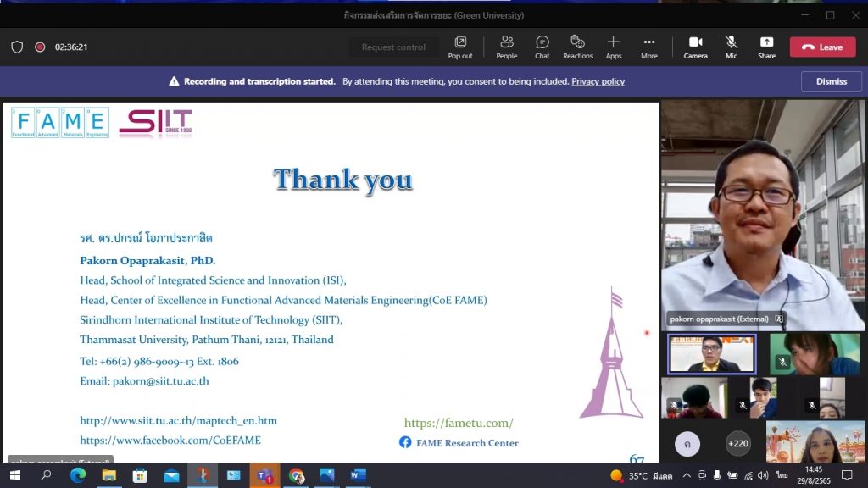868x488 pixels.
Task: Expand the More actions menu
Action: pos(649,47)
